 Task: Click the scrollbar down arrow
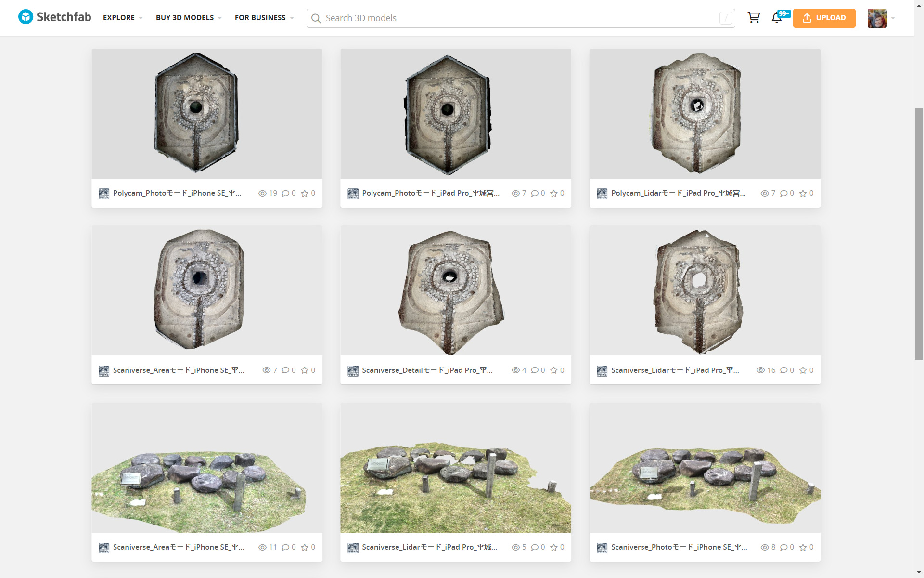(x=919, y=573)
